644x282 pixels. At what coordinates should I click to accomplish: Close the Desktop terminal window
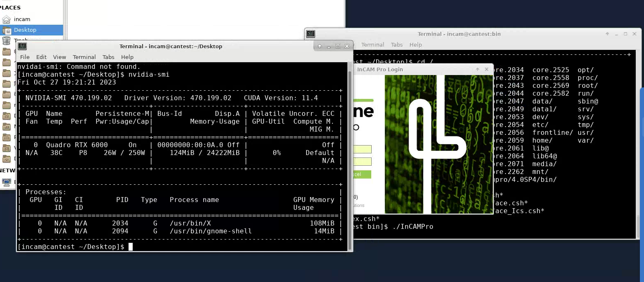pyautogui.click(x=347, y=46)
